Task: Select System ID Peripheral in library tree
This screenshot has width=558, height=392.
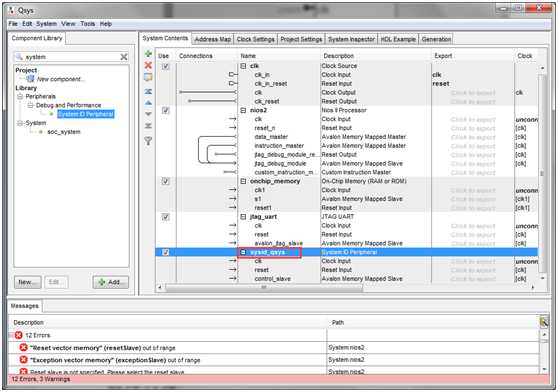Action: pos(85,114)
